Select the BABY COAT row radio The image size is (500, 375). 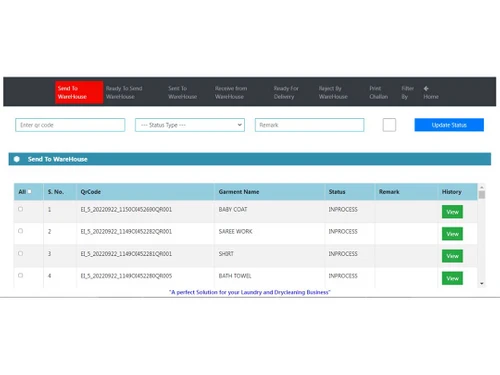[x=20, y=209]
